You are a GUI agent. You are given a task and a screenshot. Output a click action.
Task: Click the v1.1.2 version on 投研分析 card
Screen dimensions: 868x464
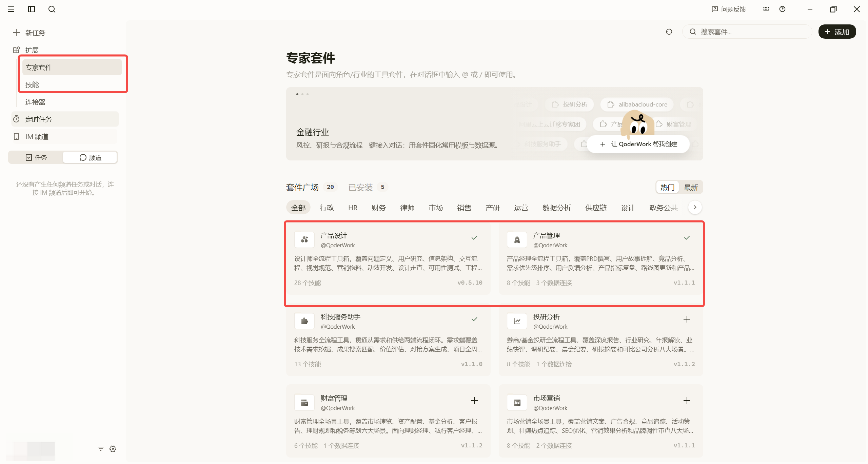pyautogui.click(x=684, y=364)
